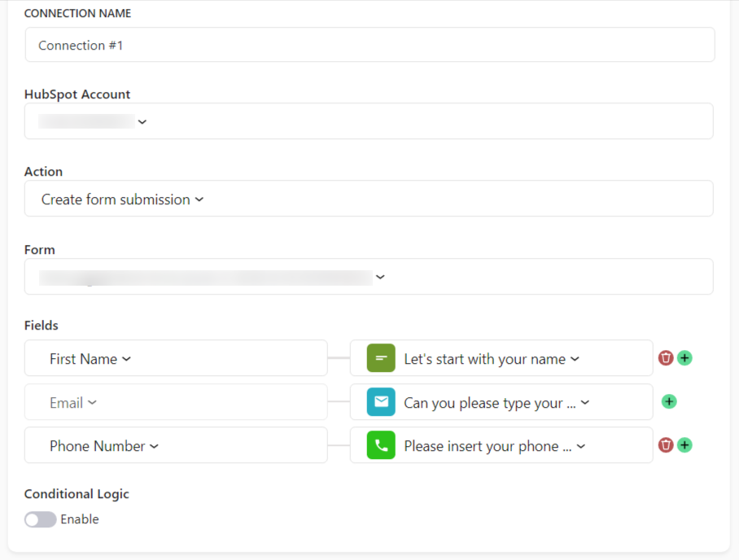This screenshot has width=739, height=560.
Task: Open the HubSpot Account dropdown
Action: [369, 121]
